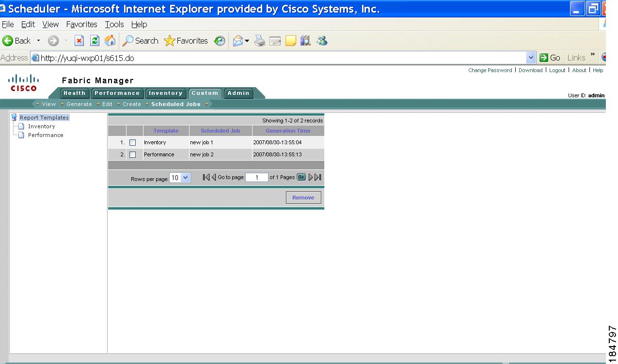Sort by Template column header
This screenshot has height=364, width=618.
(166, 131)
